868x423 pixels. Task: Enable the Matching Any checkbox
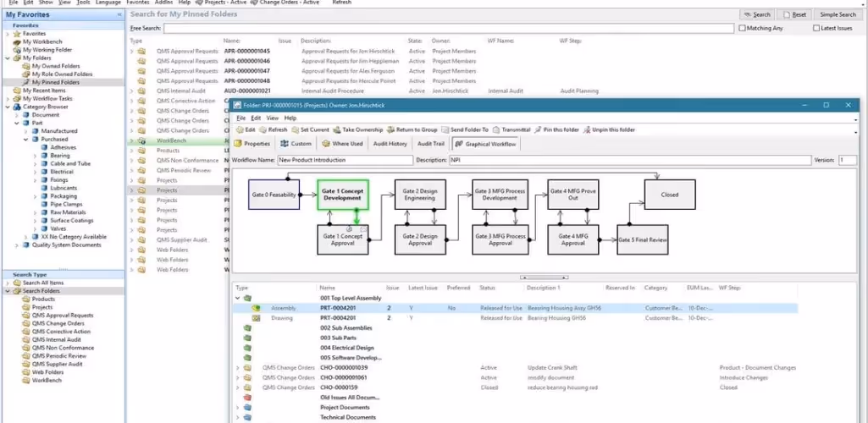(x=743, y=28)
